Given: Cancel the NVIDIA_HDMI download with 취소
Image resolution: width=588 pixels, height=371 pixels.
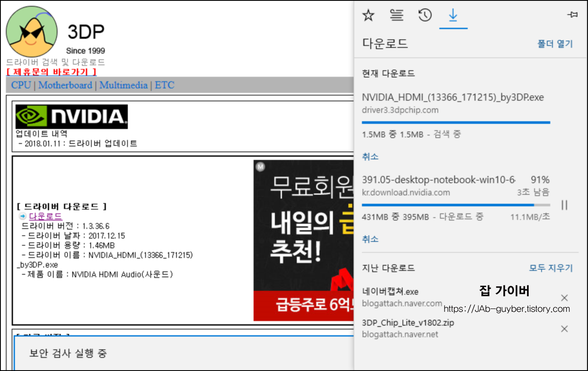Looking at the screenshot, I should tap(370, 157).
